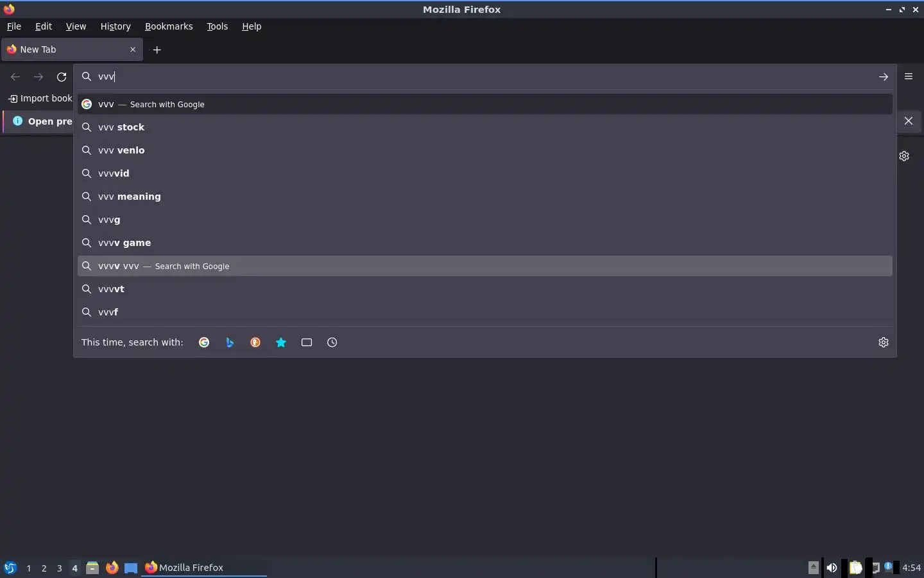924x578 pixels.
Task: Open the clipboard tray icon
Action: tap(855, 568)
